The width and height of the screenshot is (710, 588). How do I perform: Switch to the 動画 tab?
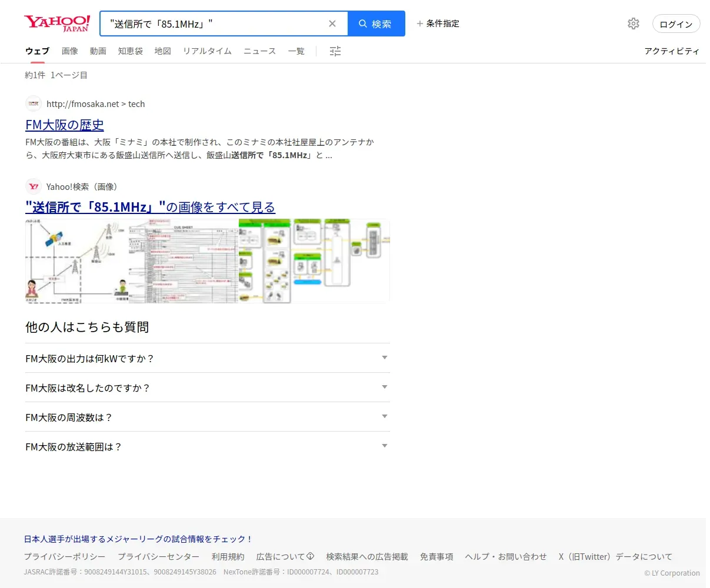[x=98, y=51]
